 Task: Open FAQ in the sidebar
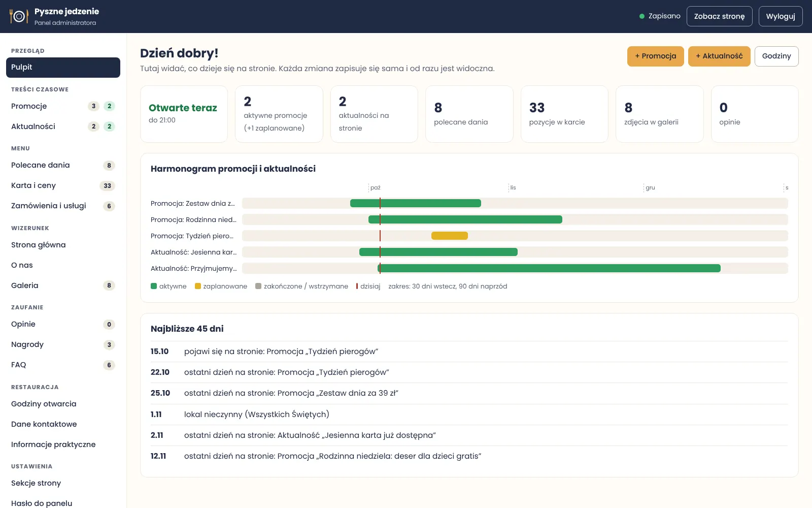pos(63,365)
